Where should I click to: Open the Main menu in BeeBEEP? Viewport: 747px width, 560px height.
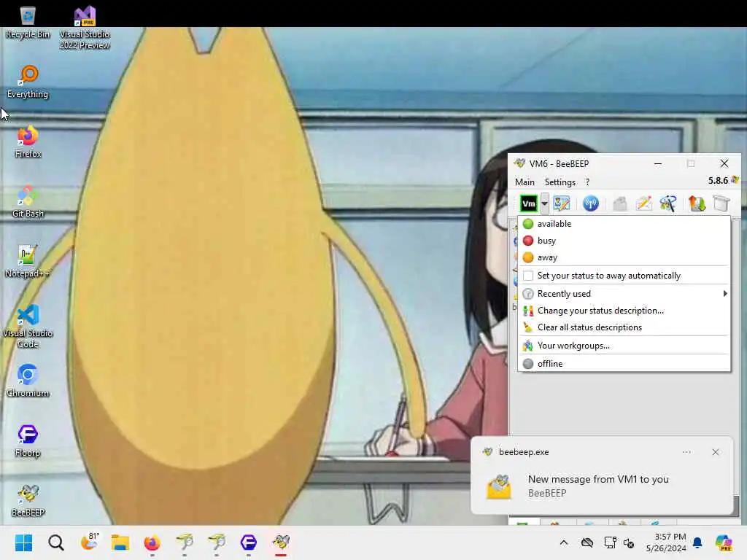(525, 182)
